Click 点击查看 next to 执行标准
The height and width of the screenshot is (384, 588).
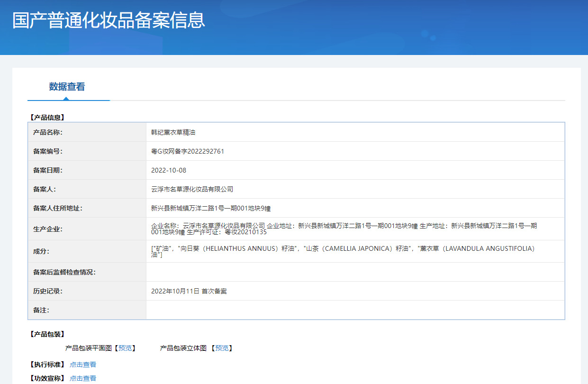[x=83, y=365]
